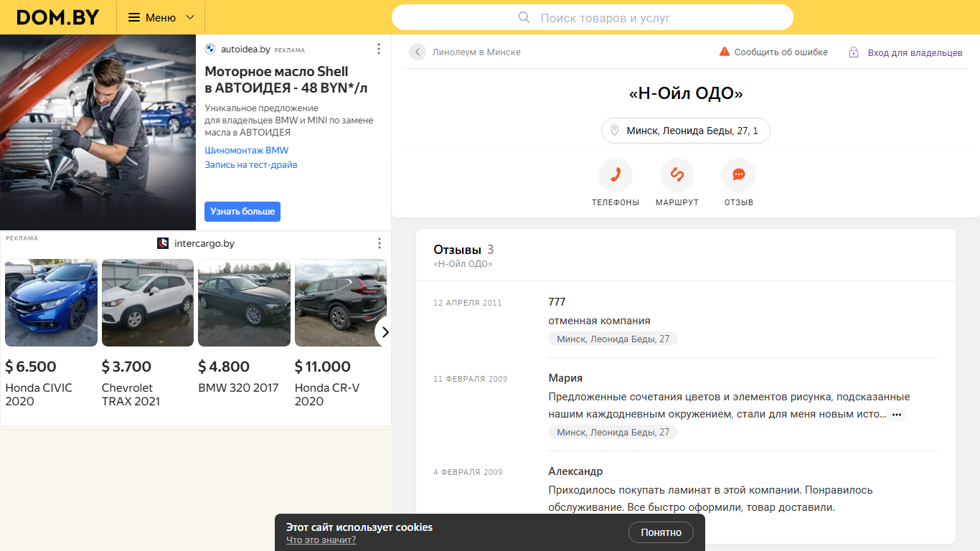Viewport: 980px width, 551px height.
Task: Expand Мария's review with the ellipsis button
Action: [897, 415]
